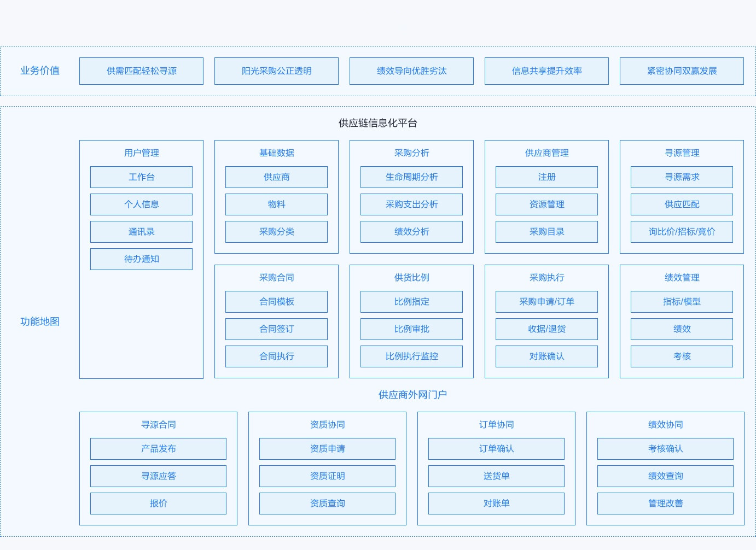Select 绩效查询 box
This screenshot has width=756, height=550.
[x=665, y=476]
